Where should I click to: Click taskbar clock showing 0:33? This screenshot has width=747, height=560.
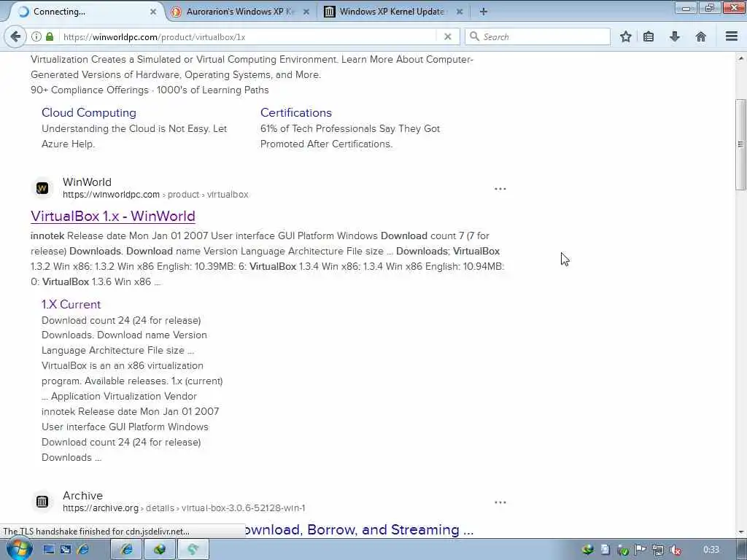pyautogui.click(x=711, y=550)
